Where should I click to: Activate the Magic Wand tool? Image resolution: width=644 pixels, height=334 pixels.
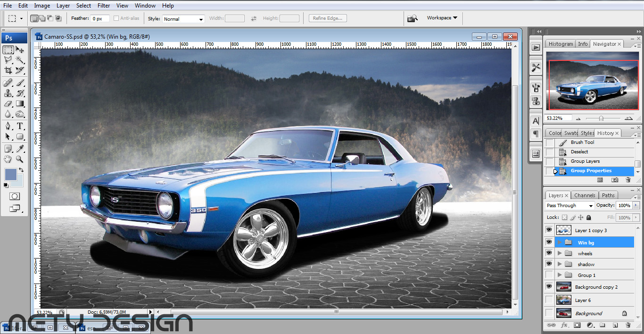pyautogui.click(x=20, y=60)
